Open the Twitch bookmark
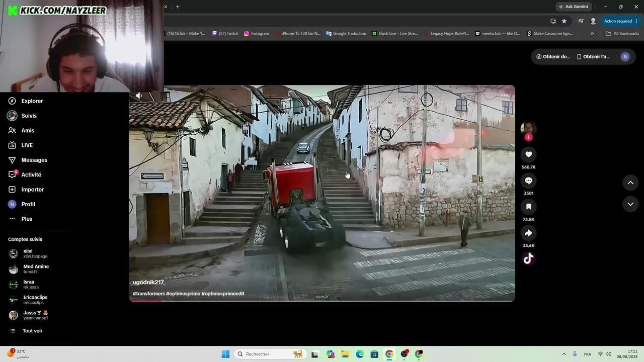This screenshot has height=362, width=644. point(225,34)
